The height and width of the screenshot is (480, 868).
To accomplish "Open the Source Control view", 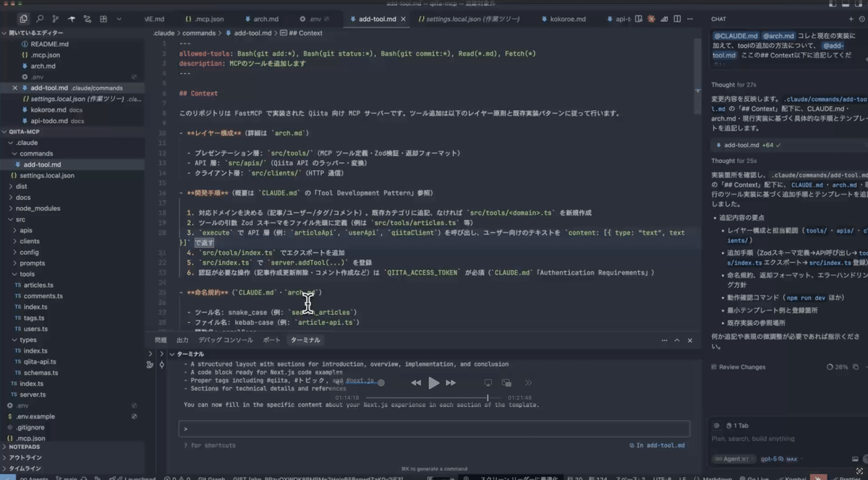I will click(55, 18).
